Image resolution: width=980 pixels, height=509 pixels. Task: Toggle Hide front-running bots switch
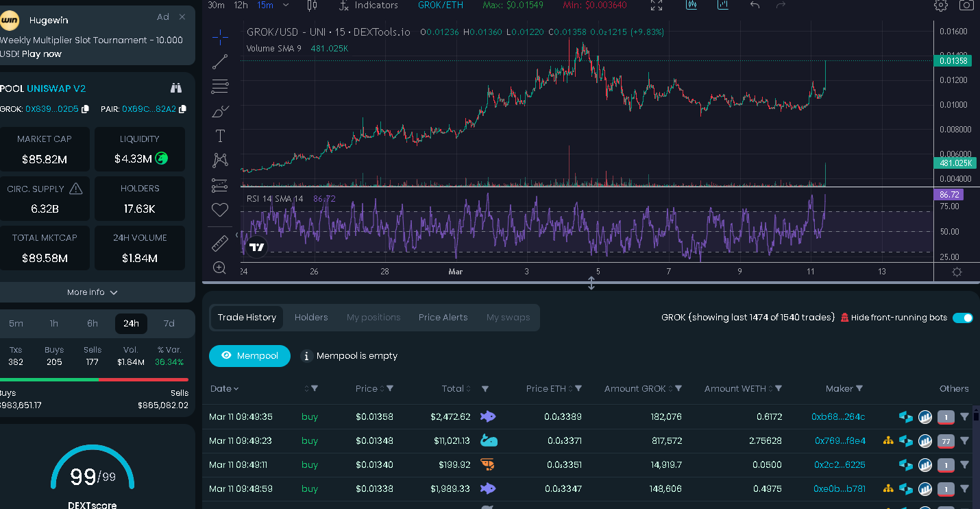tap(963, 318)
